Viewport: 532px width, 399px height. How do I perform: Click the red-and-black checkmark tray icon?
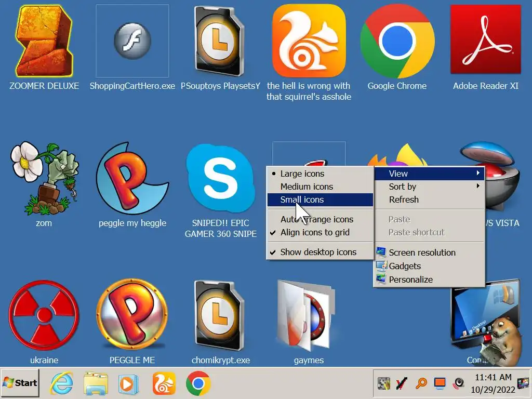click(402, 383)
